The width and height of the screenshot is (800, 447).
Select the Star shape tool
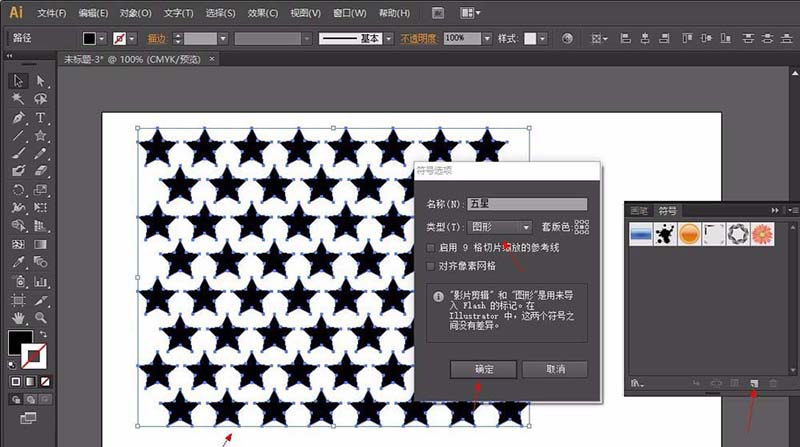pos(41,135)
